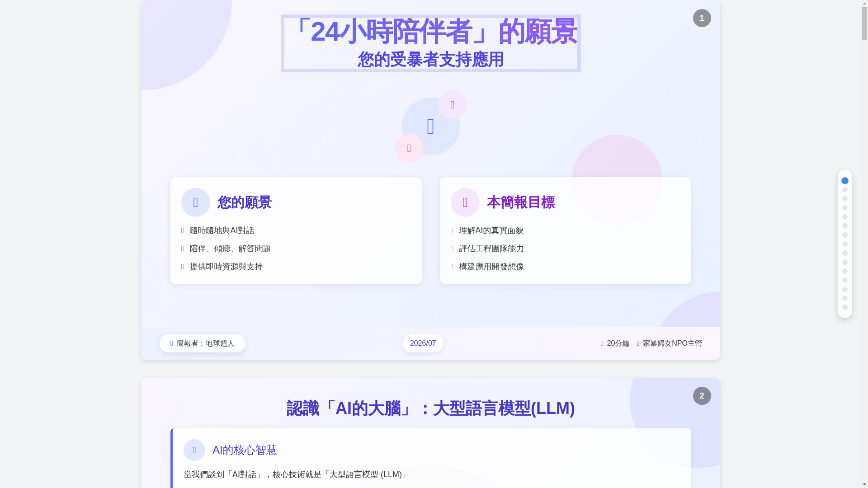Click bullet icon before 隨時隨地與AI對話
The height and width of the screenshot is (488, 868).
click(183, 230)
